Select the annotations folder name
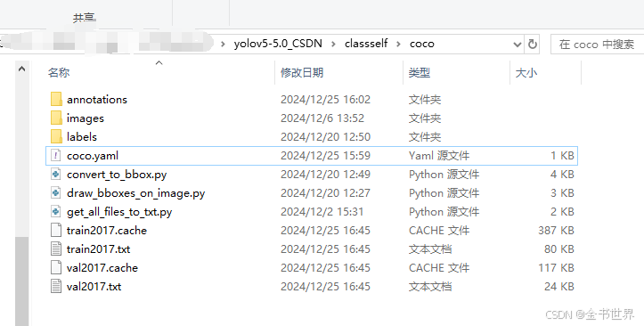The width and height of the screenshot is (644, 326). click(x=97, y=100)
